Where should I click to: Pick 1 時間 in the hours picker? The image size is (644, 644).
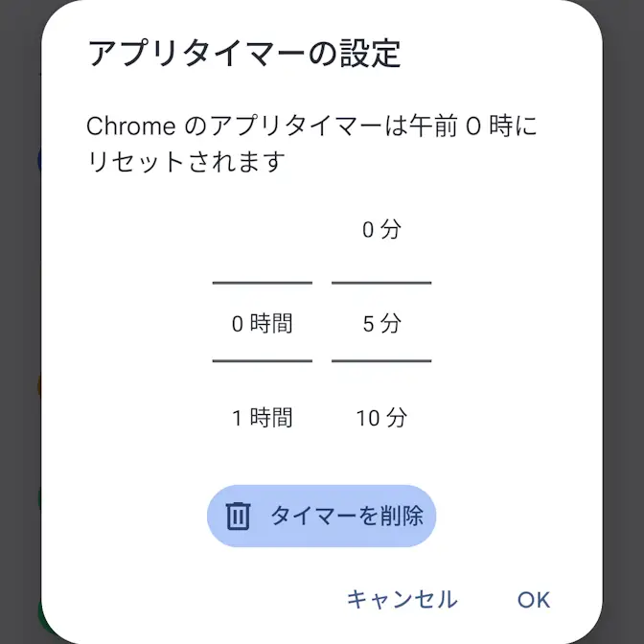tap(262, 418)
